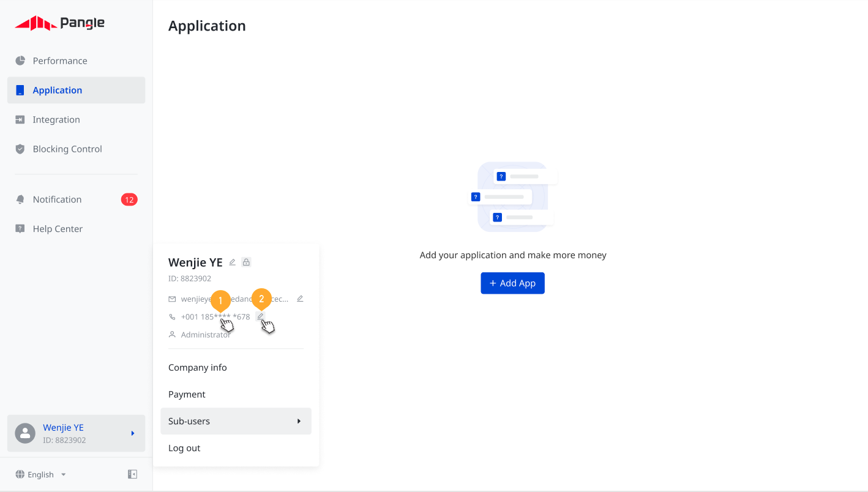Click the Wenjie YE name in popup
The height and width of the screenshot is (492, 868).
point(195,263)
